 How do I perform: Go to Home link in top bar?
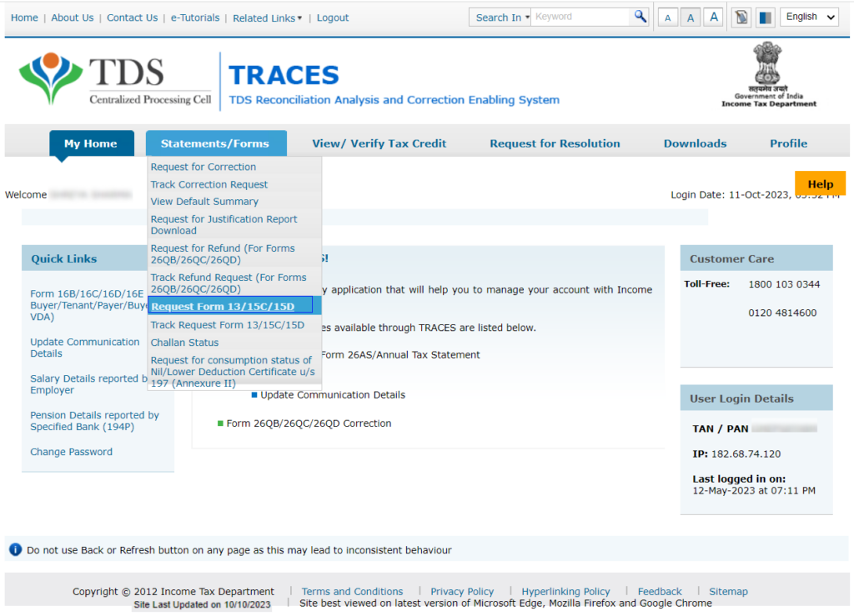[24, 18]
